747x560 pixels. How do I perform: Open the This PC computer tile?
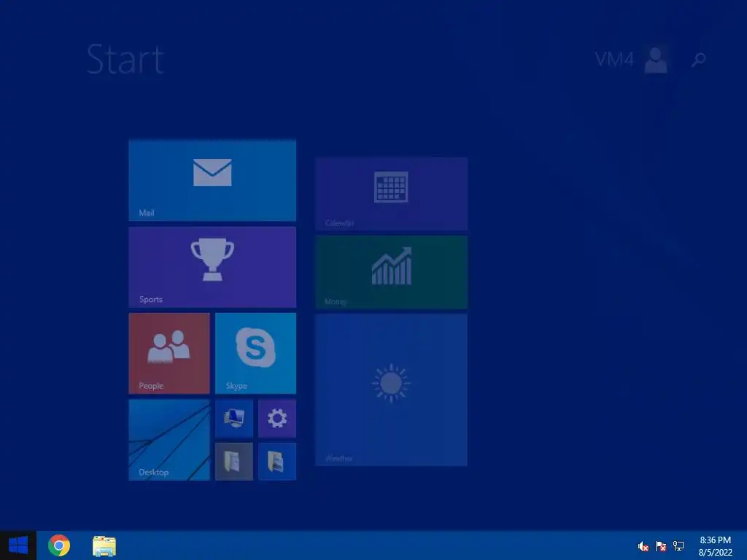pyautogui.click(x=234, y=419)
